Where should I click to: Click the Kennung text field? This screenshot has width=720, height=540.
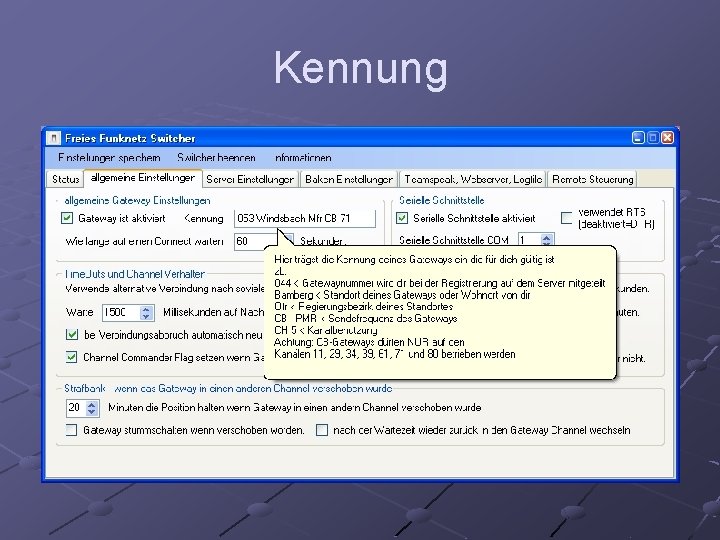click(x=305, y=219)
